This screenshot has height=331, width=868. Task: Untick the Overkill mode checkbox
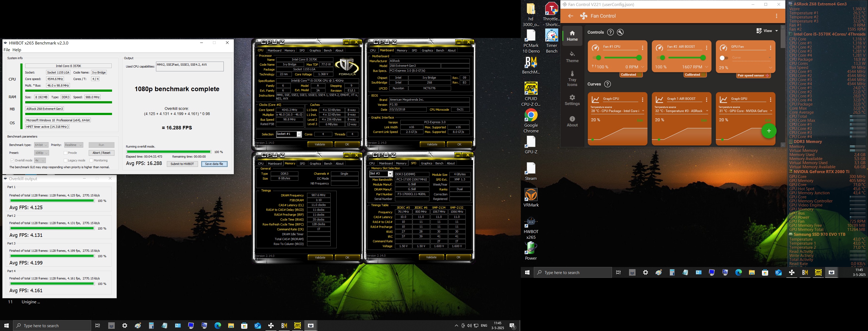pos(12,160)
